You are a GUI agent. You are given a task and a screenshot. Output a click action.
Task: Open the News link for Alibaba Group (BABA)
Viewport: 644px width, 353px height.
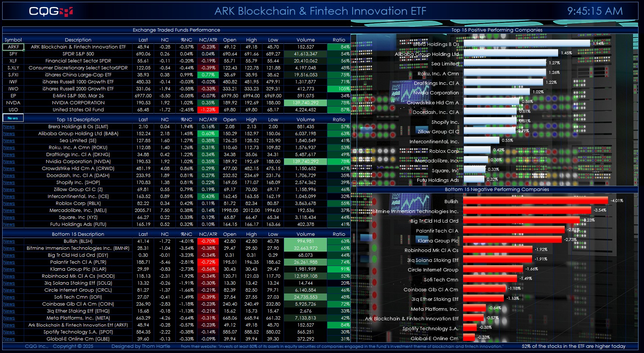coord(9,134)
